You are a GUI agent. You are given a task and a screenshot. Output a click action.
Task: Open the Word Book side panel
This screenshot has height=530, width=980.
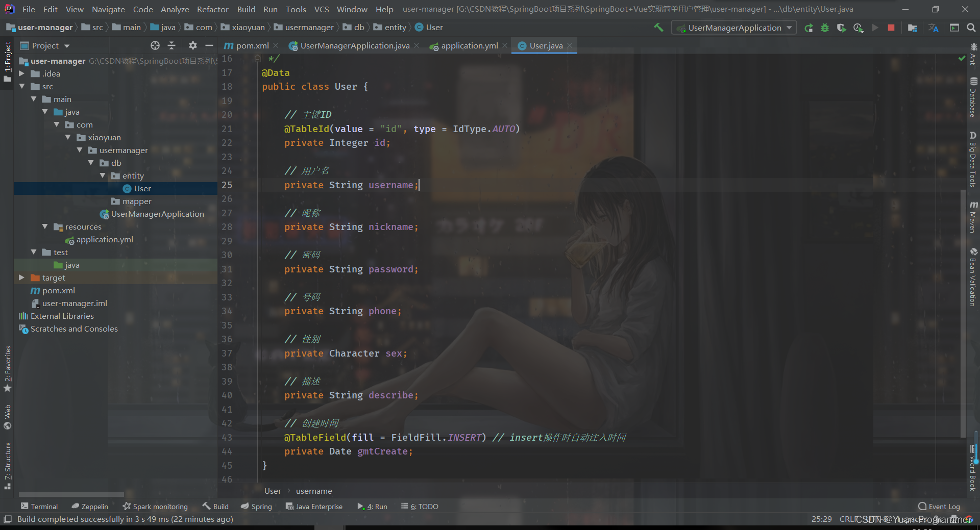973,468
